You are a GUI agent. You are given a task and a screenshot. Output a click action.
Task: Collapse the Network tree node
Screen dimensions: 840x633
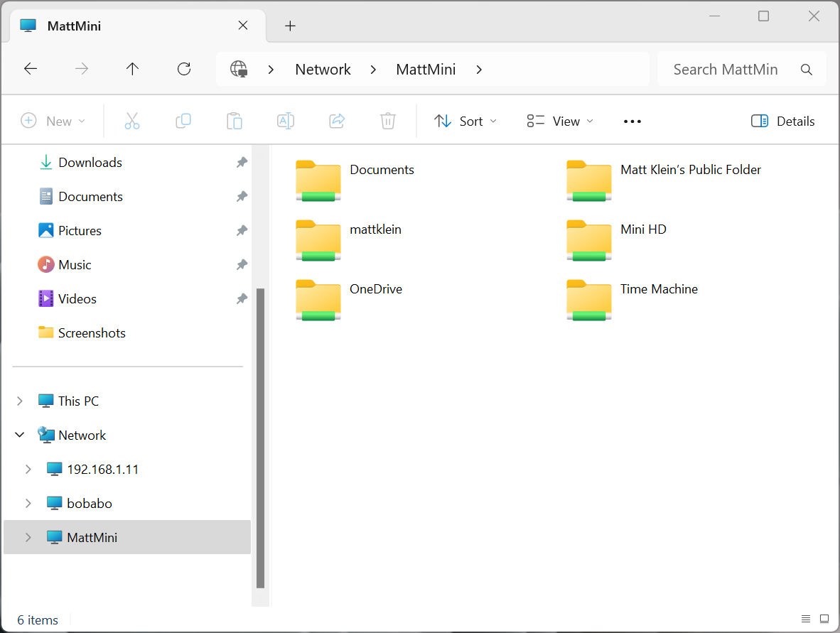point(20,435)
